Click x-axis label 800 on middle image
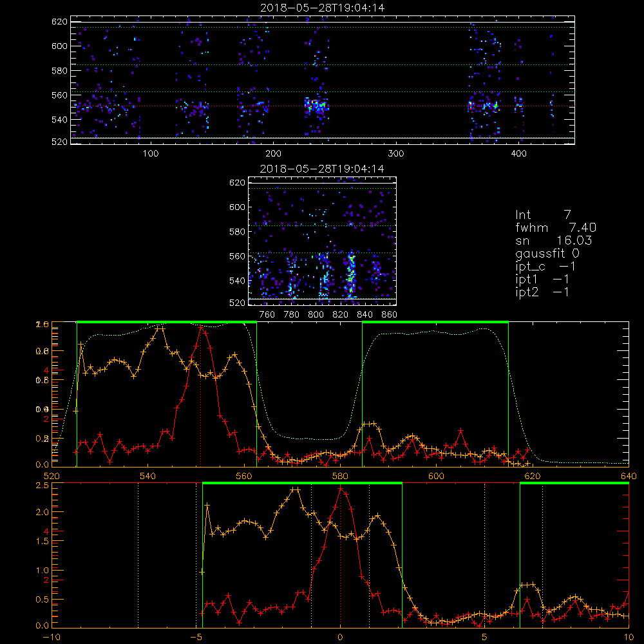The height and width of the screenshot is (644, 644). coord(316,315)
